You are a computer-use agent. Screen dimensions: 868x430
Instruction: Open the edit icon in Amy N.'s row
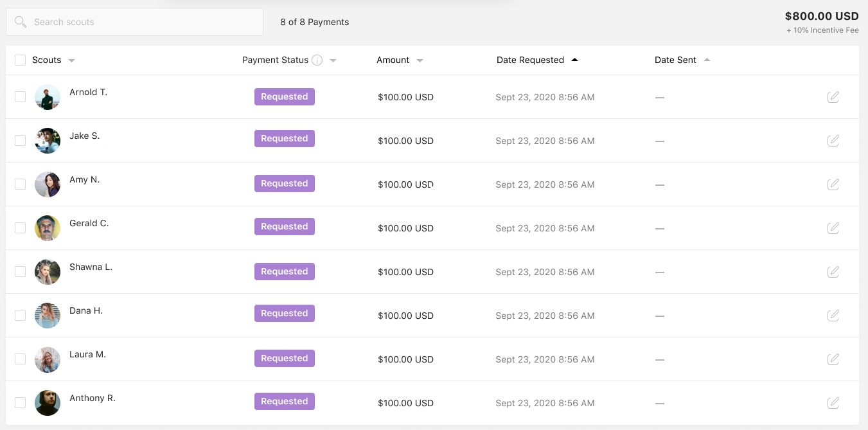(x=833, y=184)
